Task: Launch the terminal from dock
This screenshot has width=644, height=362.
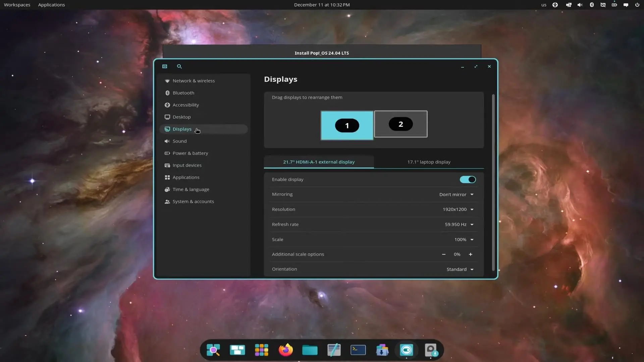Action: coord(358,350)
